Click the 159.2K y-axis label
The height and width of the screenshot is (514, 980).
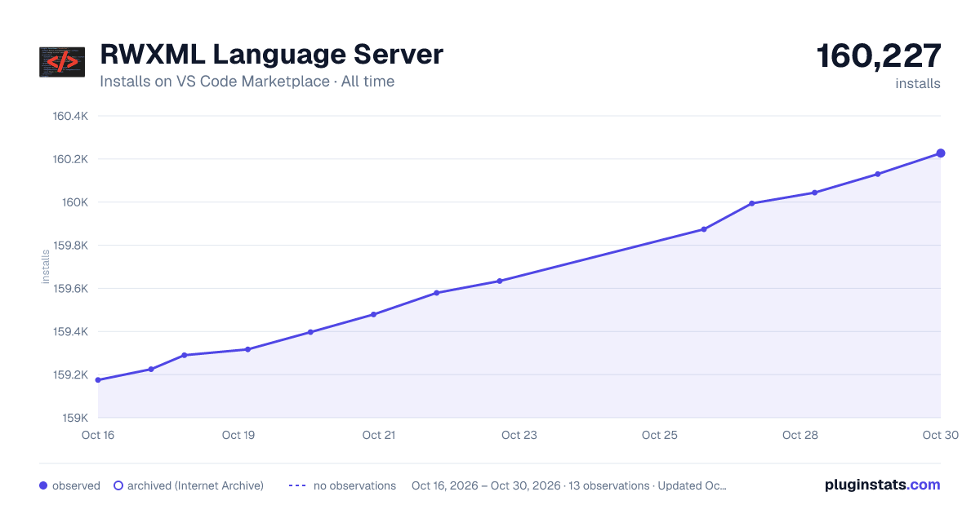point(70,375)
